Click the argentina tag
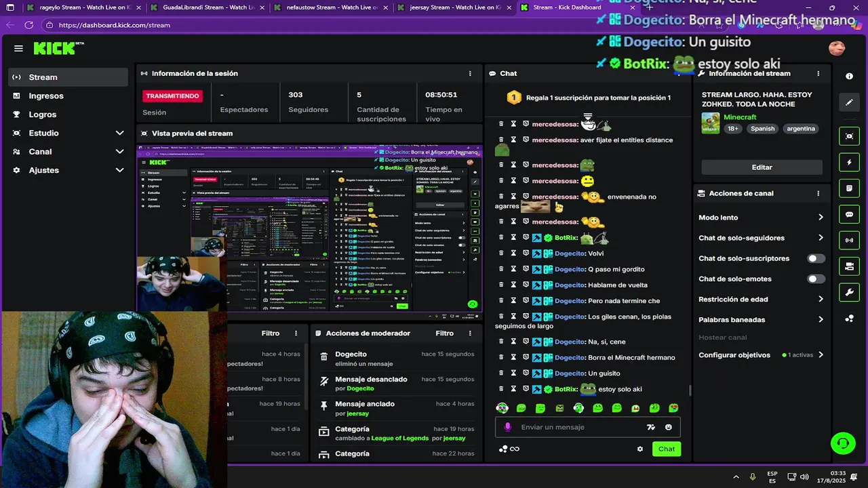 pos(801,129)
